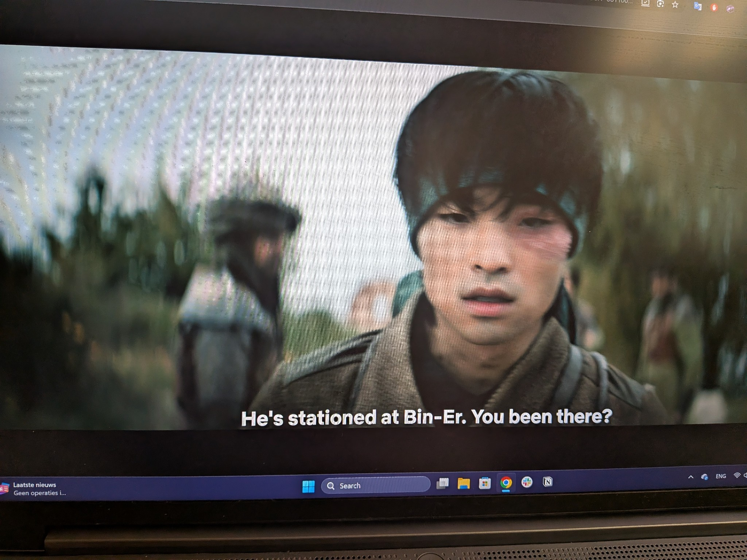Viewport: 747px width, 560px height.
Task: Expand the hidden system tray icons
Action: tap(690, 477)
